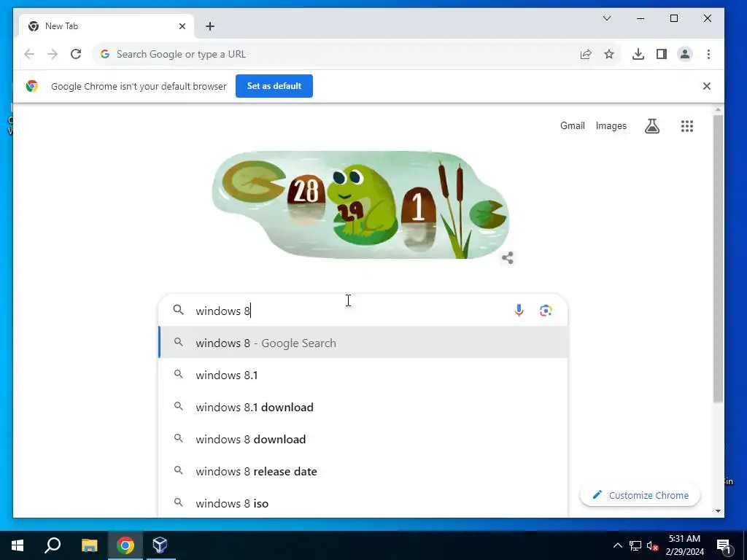The width and height of the screenshot is (747, 560).
Task: Select suggestion windows 8.1 download
Action: tap(363, 407)
